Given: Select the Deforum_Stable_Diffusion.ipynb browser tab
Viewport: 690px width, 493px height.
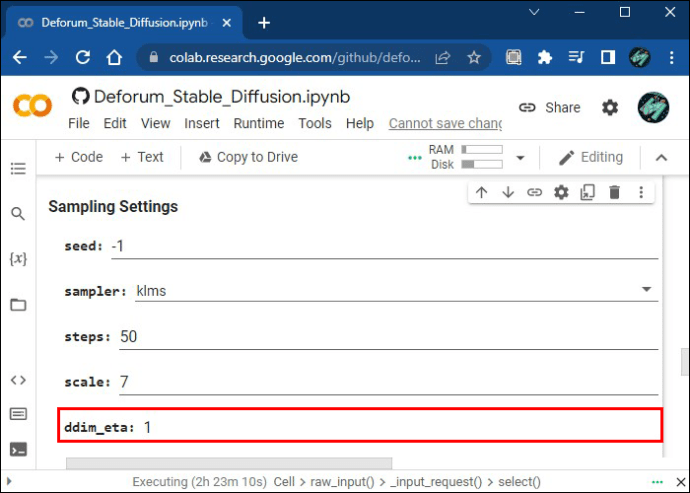Looking at the screenshot, I should [124, 23].
